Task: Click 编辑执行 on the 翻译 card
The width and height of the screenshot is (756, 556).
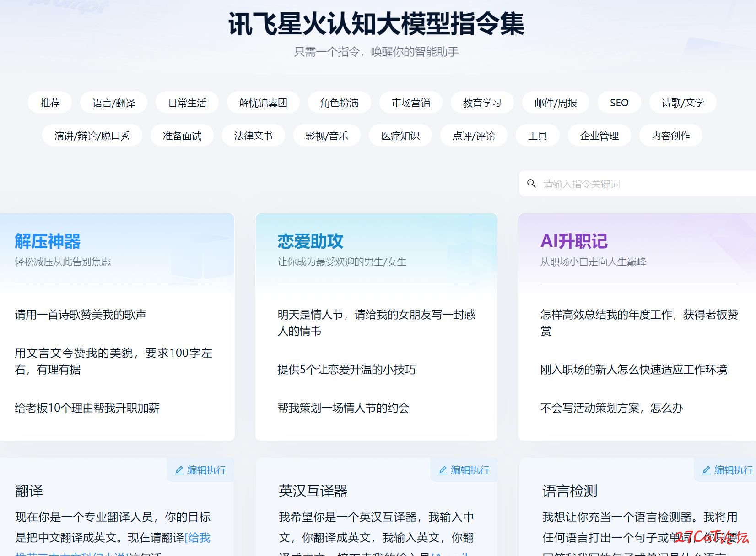Action: [x=200, y=470]
